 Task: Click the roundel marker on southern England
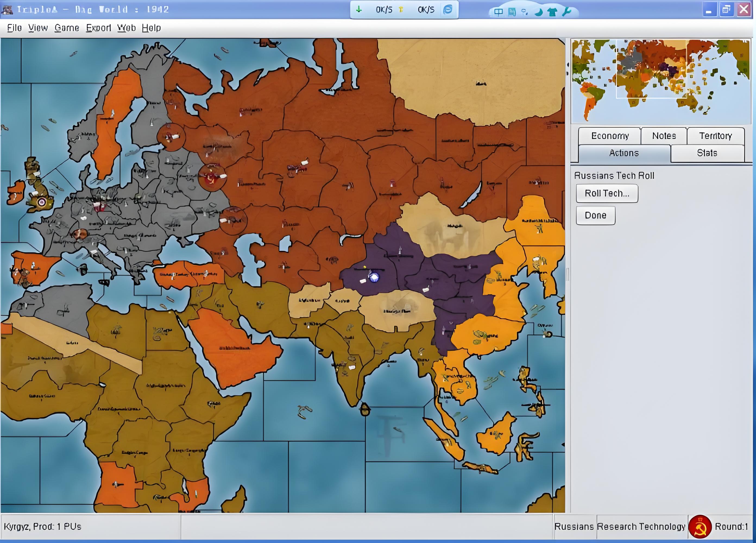tap(42, 202)
